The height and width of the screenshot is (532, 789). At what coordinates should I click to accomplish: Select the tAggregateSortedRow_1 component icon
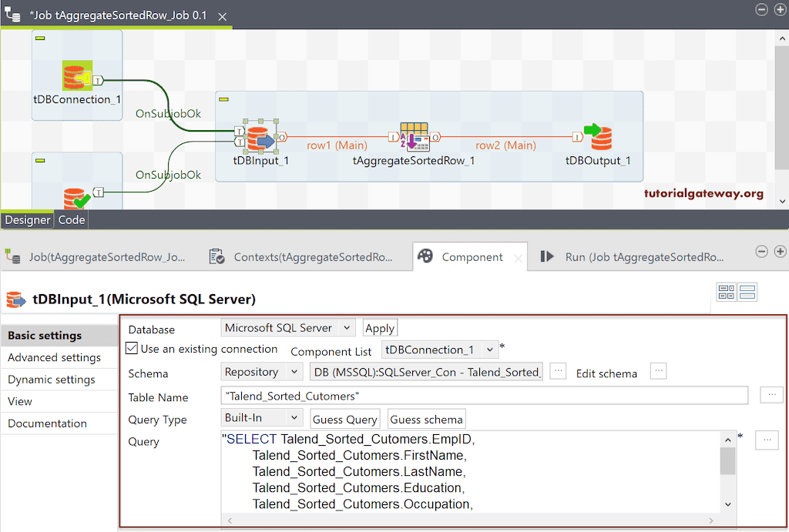click(414, 137)
